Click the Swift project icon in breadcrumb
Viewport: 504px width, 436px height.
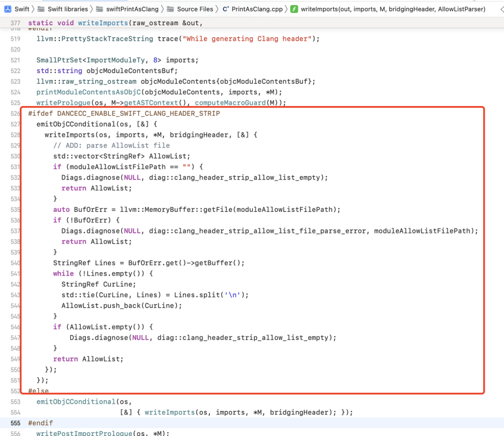[x=8, y=9]
